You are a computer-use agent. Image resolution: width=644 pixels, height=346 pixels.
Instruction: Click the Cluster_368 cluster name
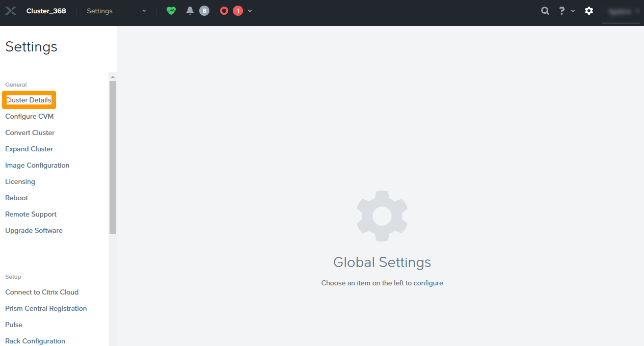pyautogui.click(x=46, y=10)
